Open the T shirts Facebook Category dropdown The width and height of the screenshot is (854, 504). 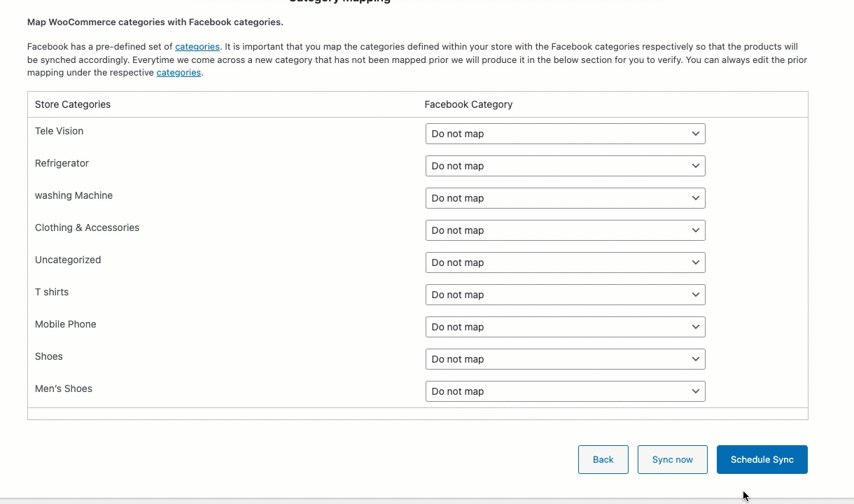coord(565,295)
